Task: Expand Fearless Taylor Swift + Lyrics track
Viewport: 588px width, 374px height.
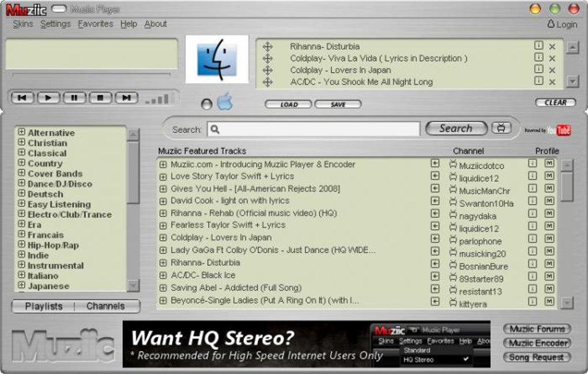Action: pos(163,226)
